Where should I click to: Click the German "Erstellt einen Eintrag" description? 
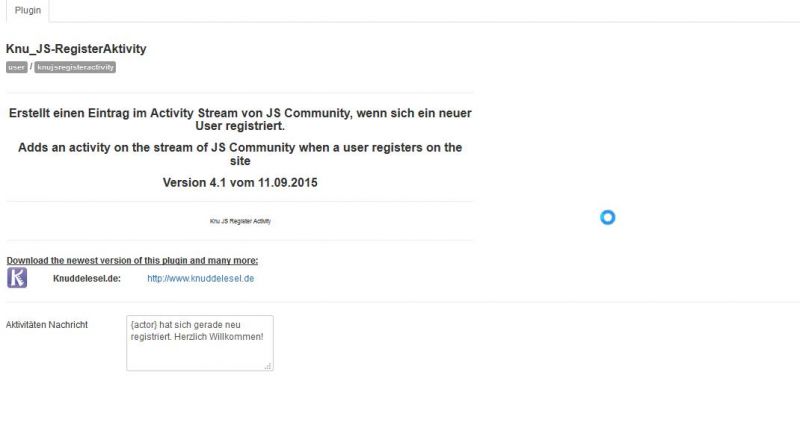point(240,119)
